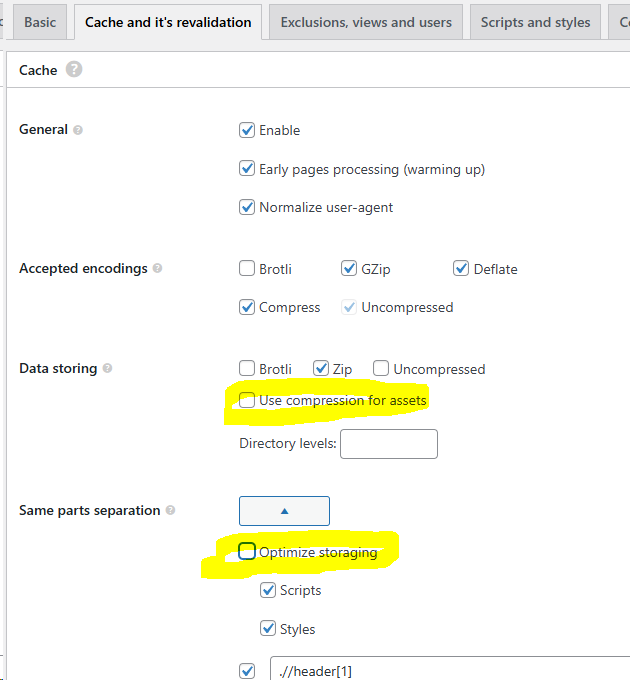Enable Brotli in Accepted encodings
This screenshot has height=680, width=630.
point(247,268)
